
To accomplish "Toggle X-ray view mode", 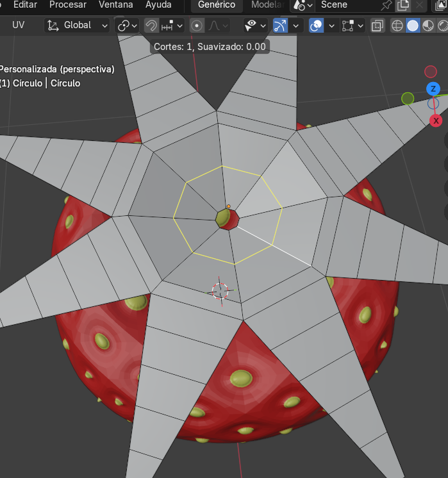I will click(377, 26).
